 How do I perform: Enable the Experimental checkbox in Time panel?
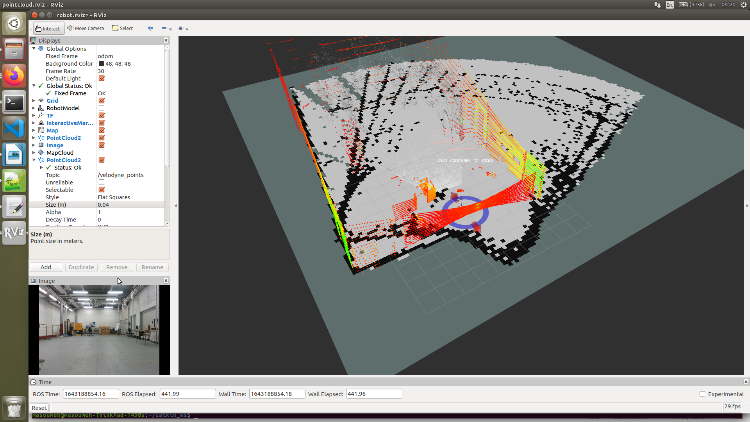tap(700, 393)
